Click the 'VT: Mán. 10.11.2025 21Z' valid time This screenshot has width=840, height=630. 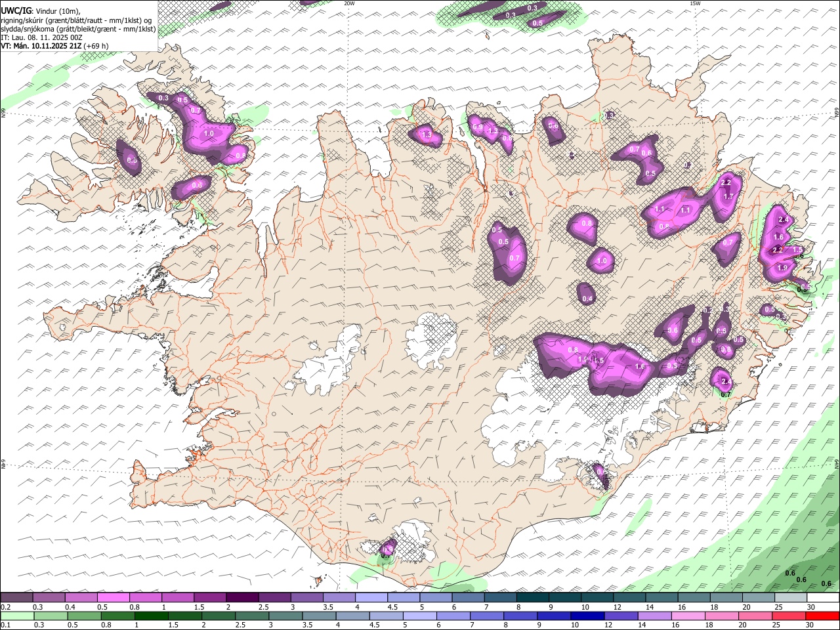tap(41, 46)
